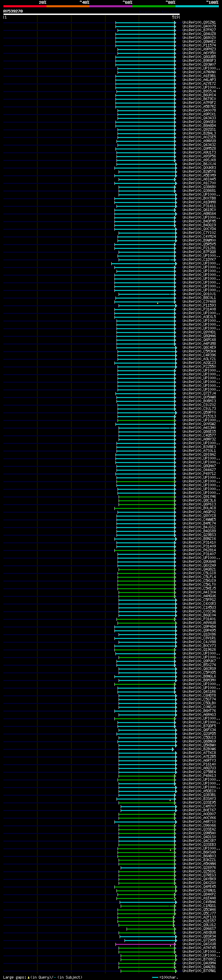
Task: Select hit label UniRef100_Q4PE45
Action: tap(199, 886)
